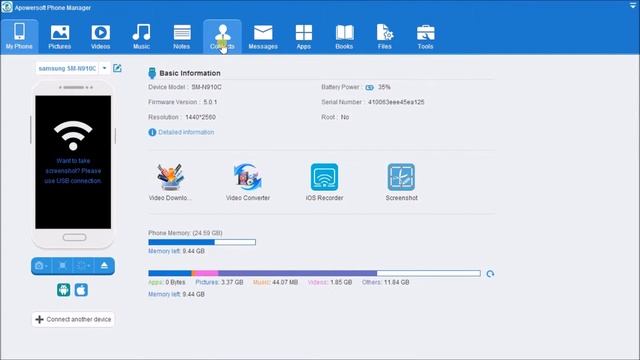Select the Contacts tab
Image resolution: width=640 pixels, height=360 pixels.
pyautogui.click(x=222, y=36)
